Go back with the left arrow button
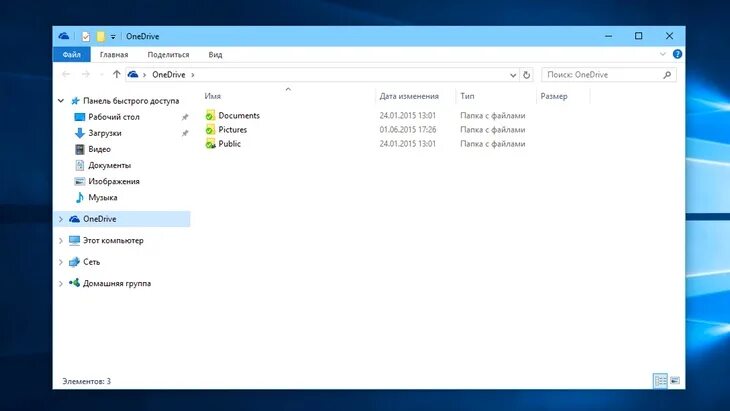730x411 pixels. coord(66,74)
